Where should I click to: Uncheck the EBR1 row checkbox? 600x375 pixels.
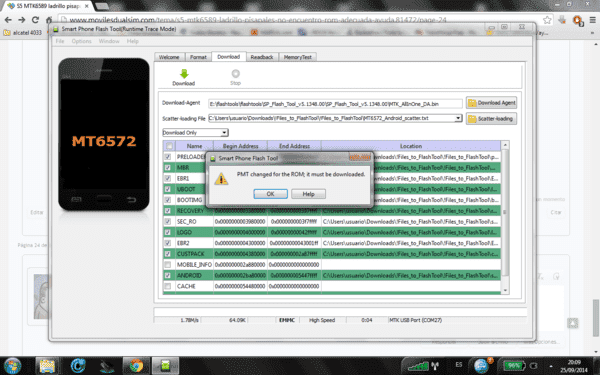tap(168, 178)
